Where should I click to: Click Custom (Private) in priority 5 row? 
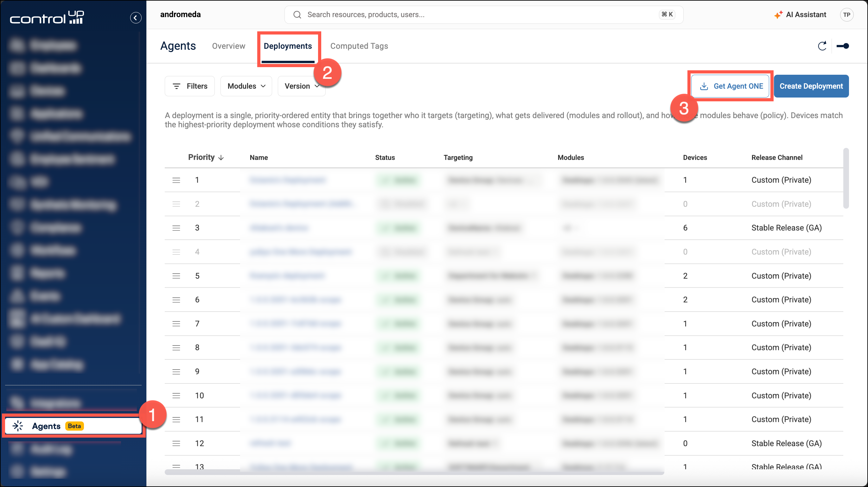(781, 276)
